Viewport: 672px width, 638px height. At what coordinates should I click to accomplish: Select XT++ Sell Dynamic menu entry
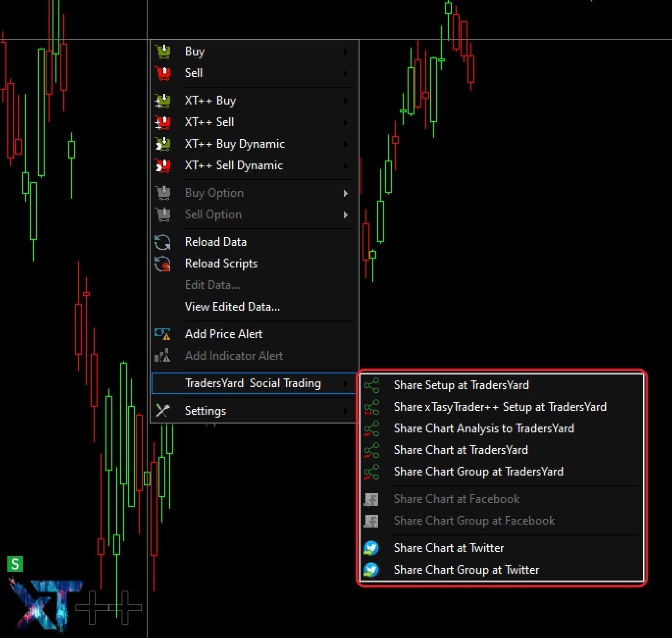click(254, 165)
